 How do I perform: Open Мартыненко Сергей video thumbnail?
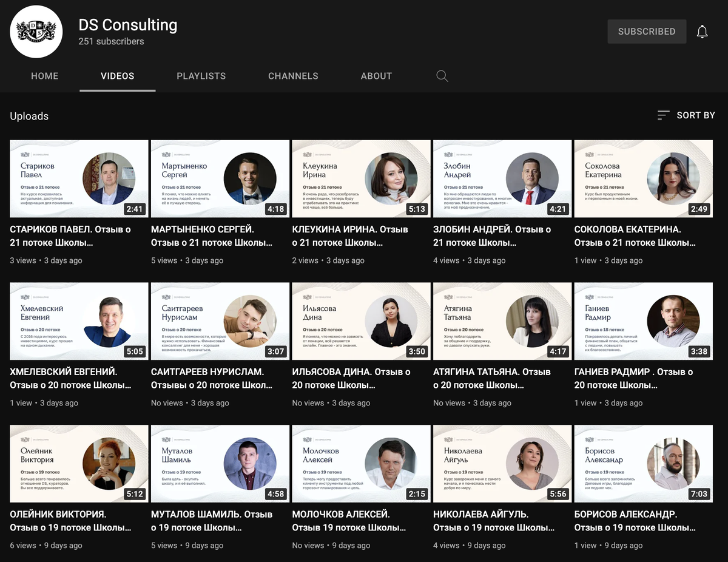220,179
